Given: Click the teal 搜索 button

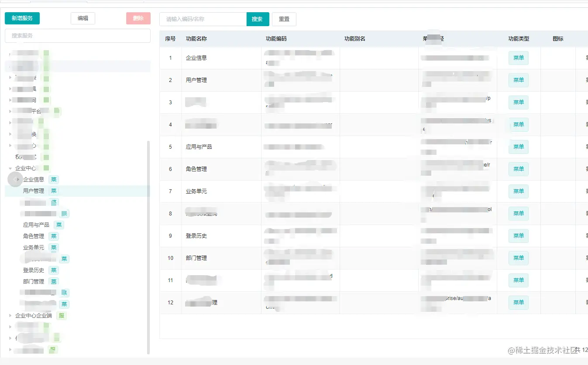Looking at the screenshot, I should click(x=258, y=19).
